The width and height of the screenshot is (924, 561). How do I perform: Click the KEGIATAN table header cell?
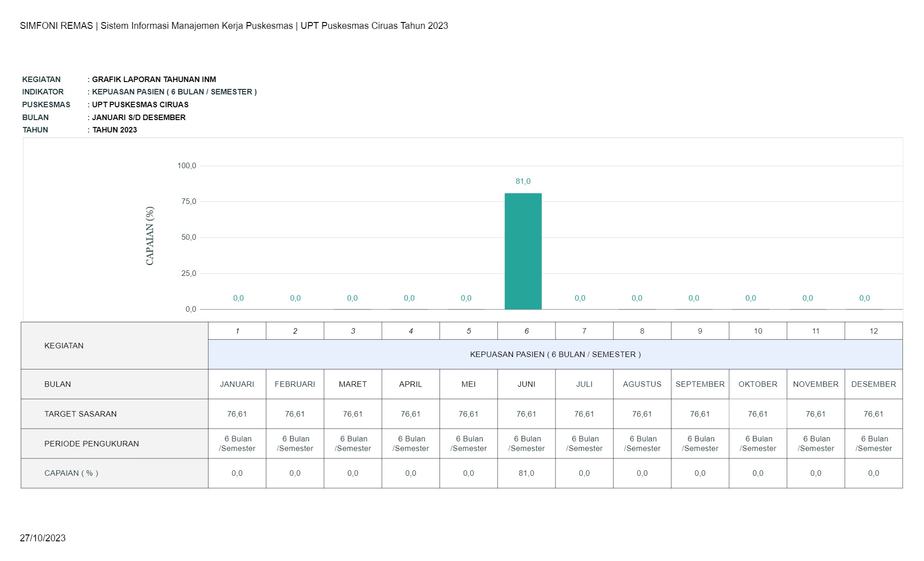pos(64,346)
